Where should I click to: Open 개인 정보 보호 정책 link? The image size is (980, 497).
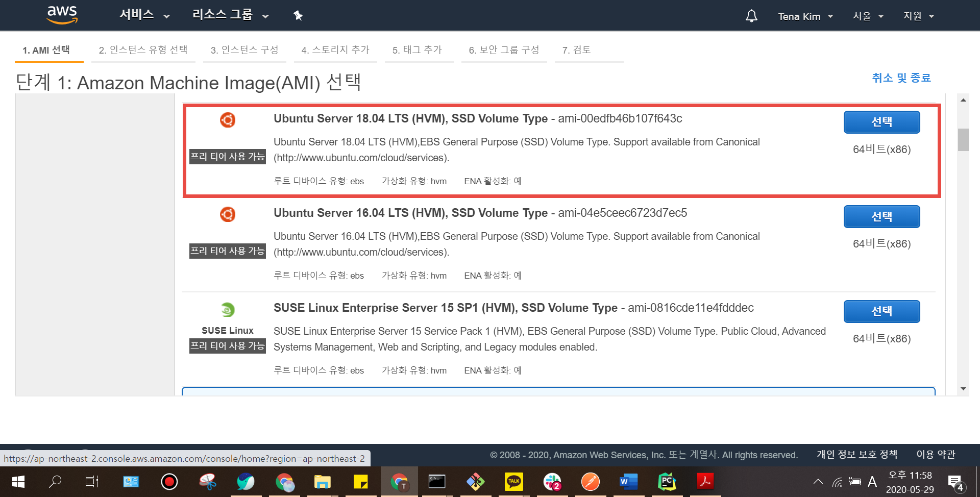point(857,454)
